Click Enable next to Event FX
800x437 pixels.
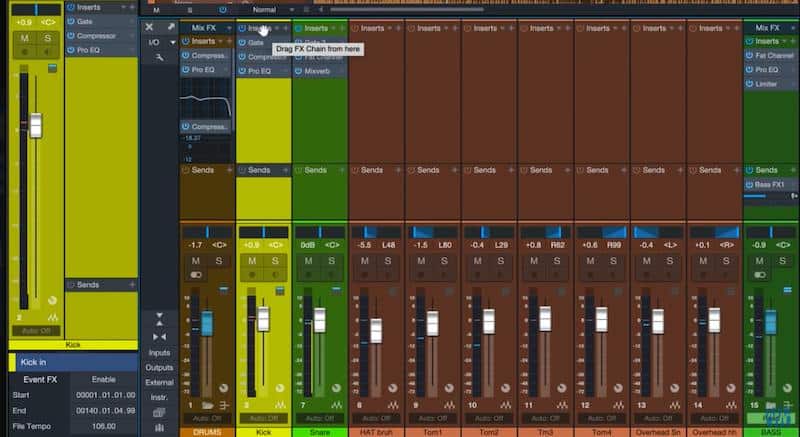[104, 379]
